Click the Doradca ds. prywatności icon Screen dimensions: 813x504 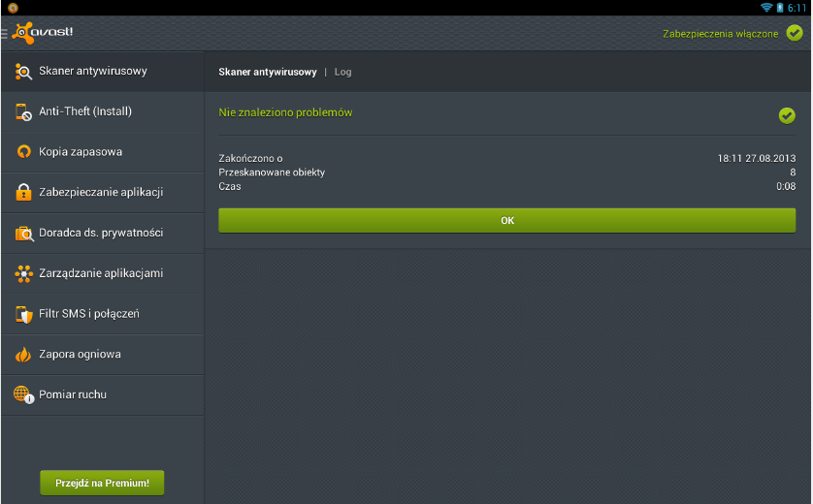(23, 234)
